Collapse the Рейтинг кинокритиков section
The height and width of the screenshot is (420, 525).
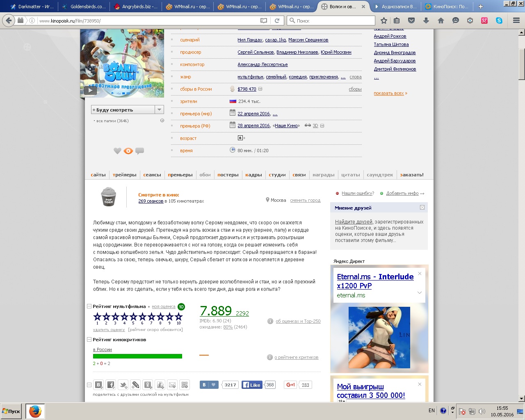pyautogui.click(x=89, y=340)
